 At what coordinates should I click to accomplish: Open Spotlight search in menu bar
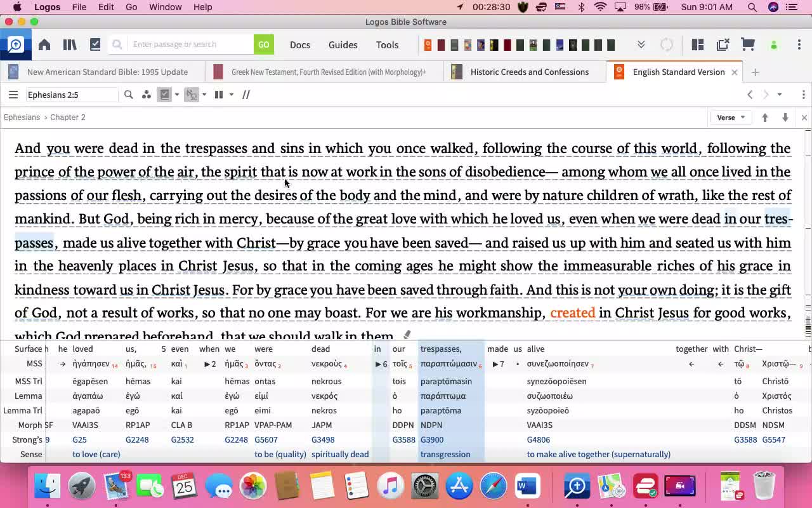[752, 7]
